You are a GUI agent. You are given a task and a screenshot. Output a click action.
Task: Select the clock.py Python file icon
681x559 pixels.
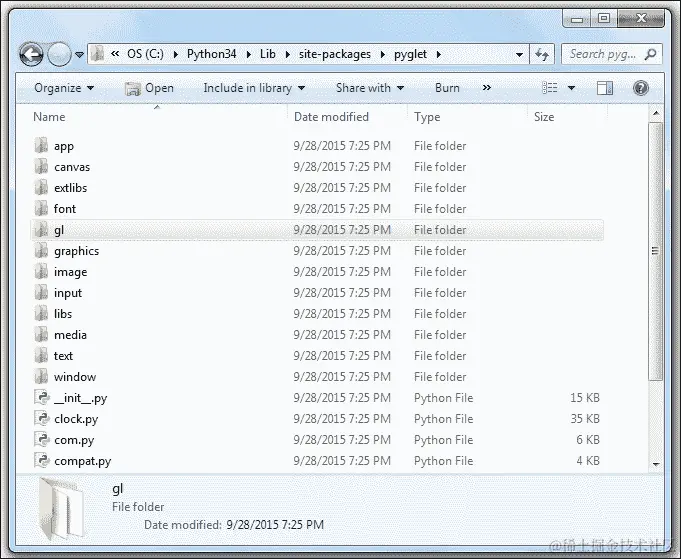tap(42, 418)
